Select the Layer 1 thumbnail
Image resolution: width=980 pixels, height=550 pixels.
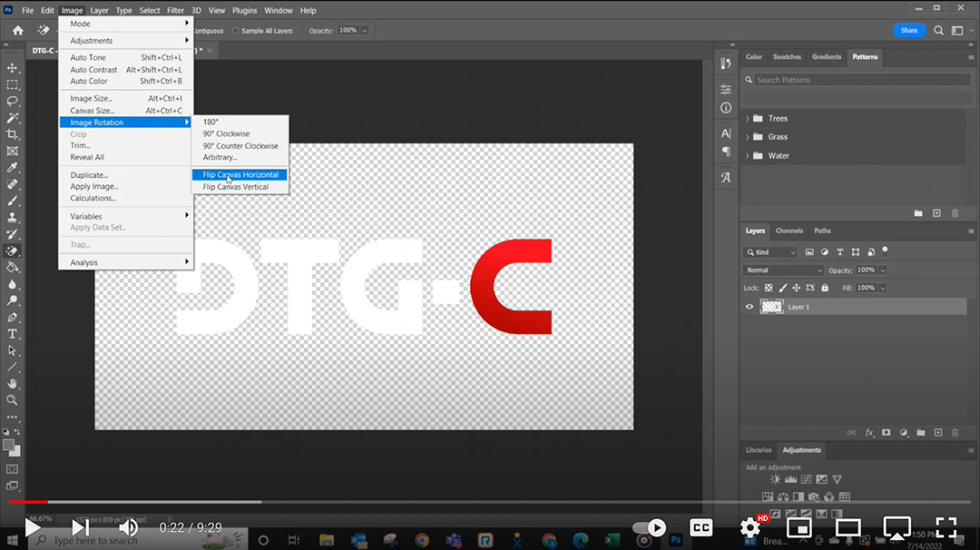point(771,307)
